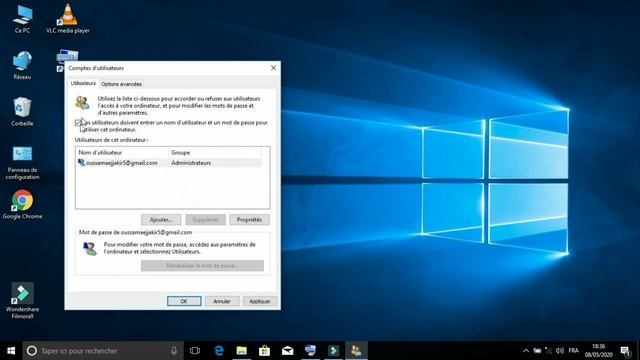This screenshot has width=640, height=360.
Task: Select the oussamaejjakir5@gmail.com user row
Action: (169, 163)
